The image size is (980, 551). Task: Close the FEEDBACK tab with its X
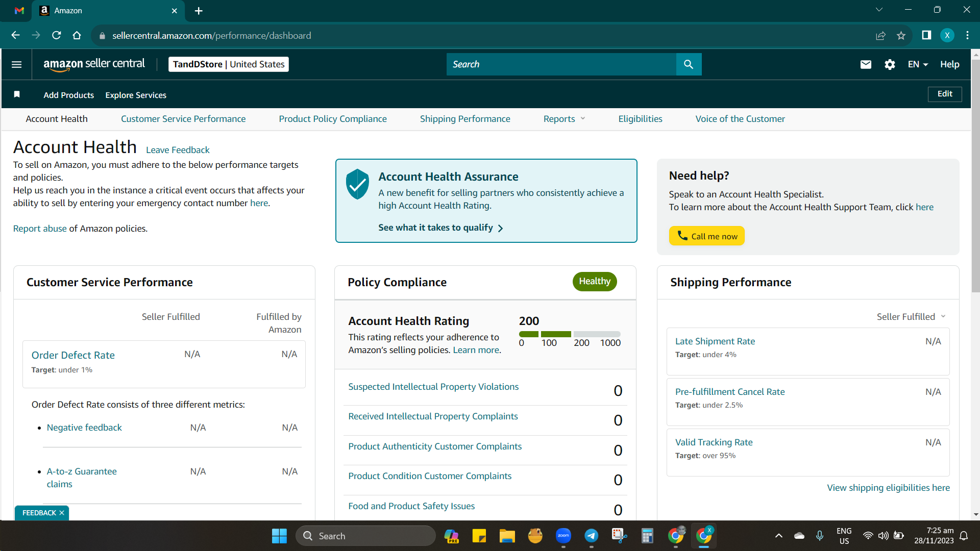click(62, 513)
